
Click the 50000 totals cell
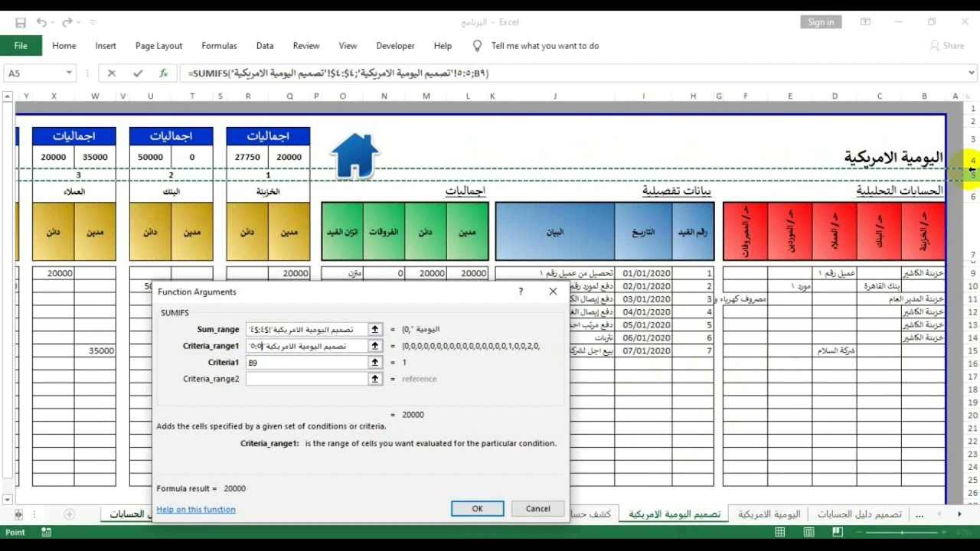point(150,157)
